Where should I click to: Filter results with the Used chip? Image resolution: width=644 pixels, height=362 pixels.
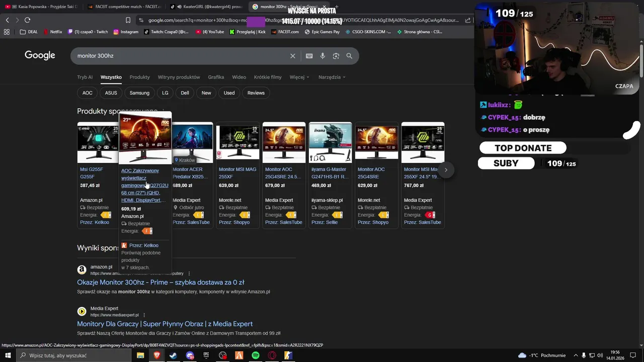[229, 93]
